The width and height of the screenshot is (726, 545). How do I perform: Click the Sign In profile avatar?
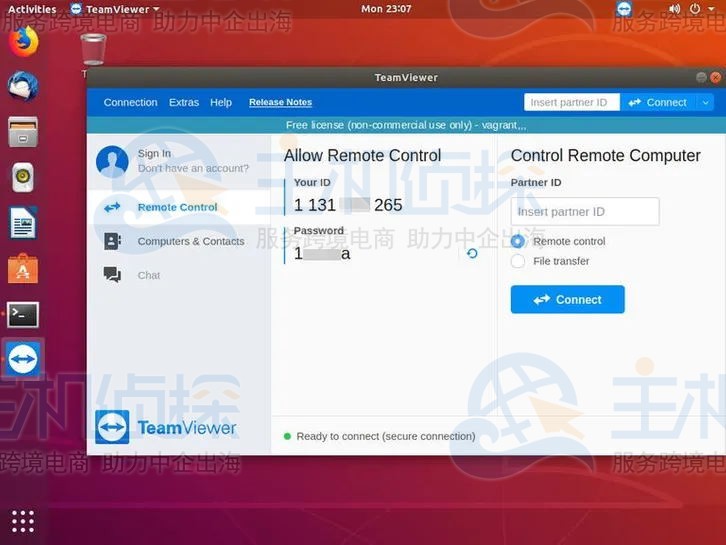pos(112,161)
